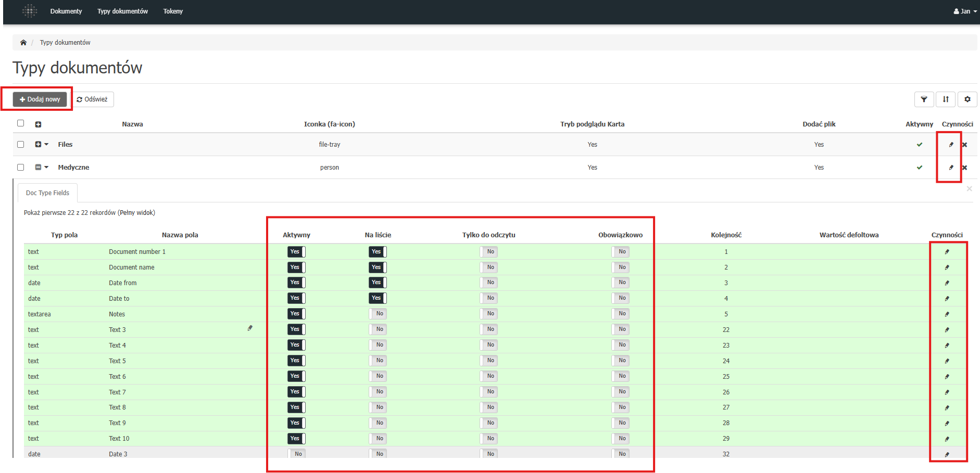Delete the Medyczne document type
The width and height of the screenshot is (980, 473).
(964, 168)
